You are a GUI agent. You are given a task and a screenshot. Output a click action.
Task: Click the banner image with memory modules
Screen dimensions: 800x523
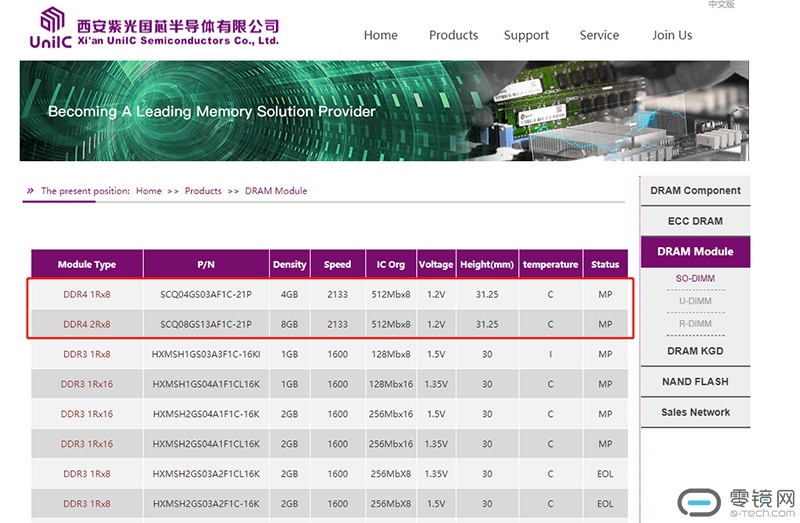[384, 110]
